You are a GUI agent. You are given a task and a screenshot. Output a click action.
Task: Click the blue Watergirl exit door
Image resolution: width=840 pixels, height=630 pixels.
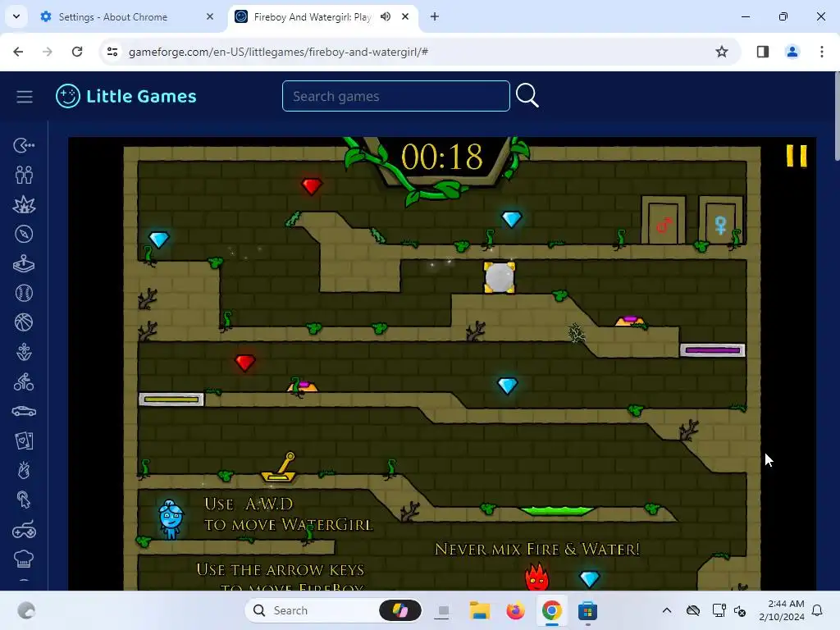(x=720, y=220)
